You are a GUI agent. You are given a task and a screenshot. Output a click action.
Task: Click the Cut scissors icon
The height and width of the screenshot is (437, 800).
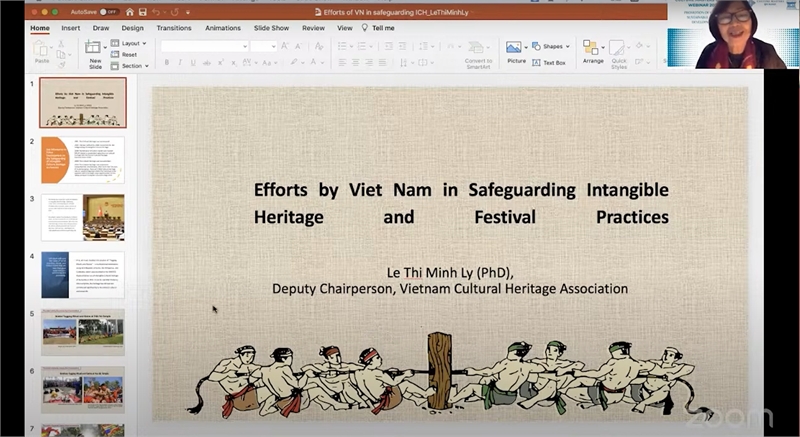pyautogui.click(x=61, y=44)
